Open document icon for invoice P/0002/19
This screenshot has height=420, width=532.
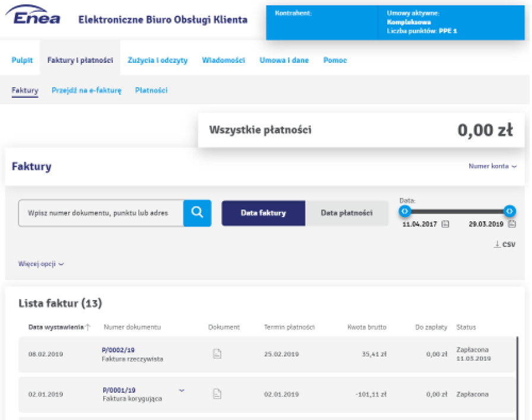(x=217, y=354)
